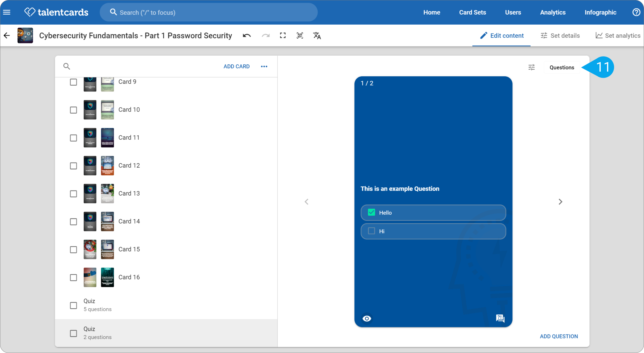Go to next question with right chevron
Screen dimensions: 644x353
pos(560,202)
